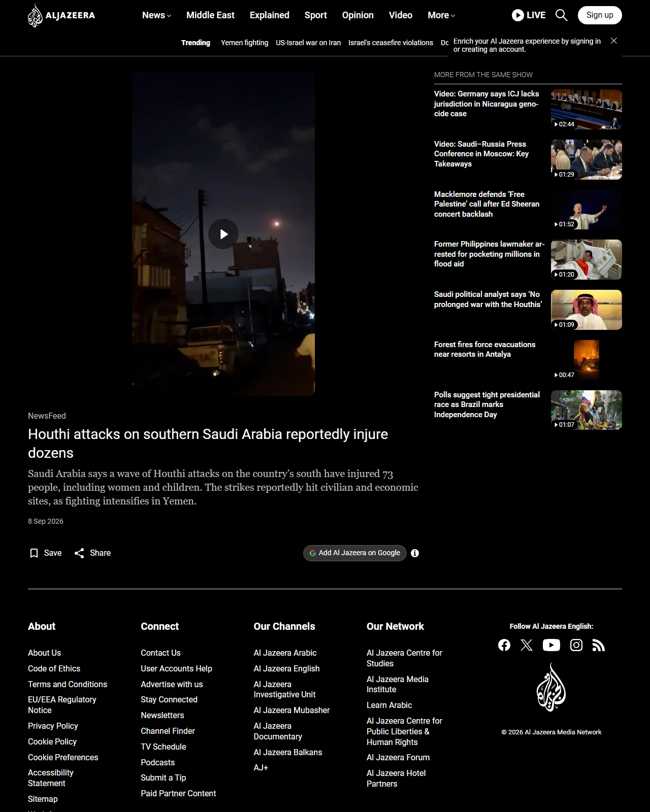Open Philippines lawmaker flood aid thumbnail

point(587,260)
